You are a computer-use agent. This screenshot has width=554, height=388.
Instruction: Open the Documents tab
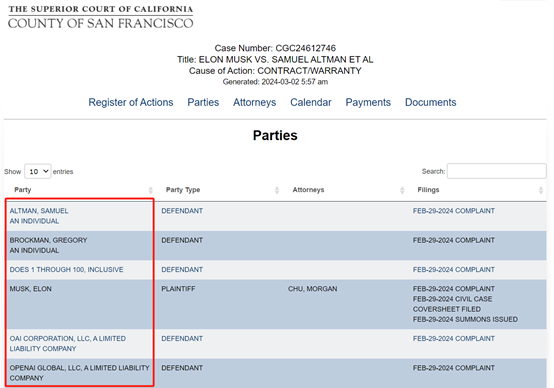tap(431, 102)
